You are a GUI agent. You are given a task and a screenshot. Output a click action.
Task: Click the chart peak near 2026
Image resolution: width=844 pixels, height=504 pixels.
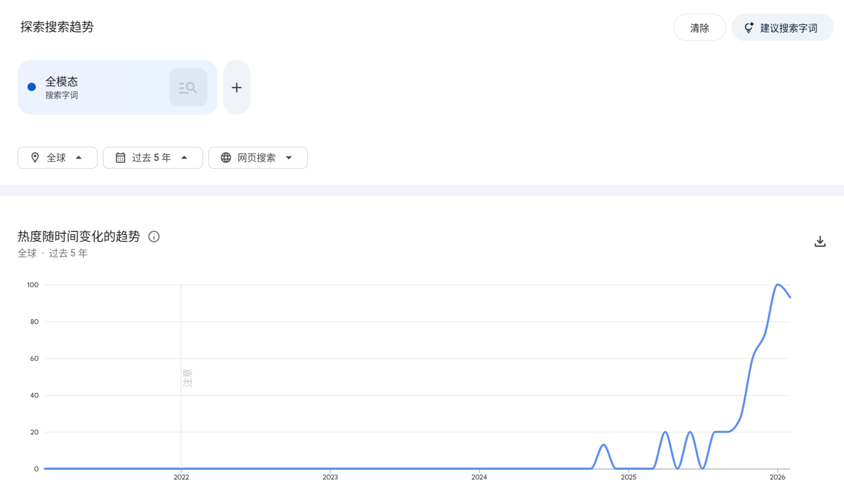click(x=778, y=285)
